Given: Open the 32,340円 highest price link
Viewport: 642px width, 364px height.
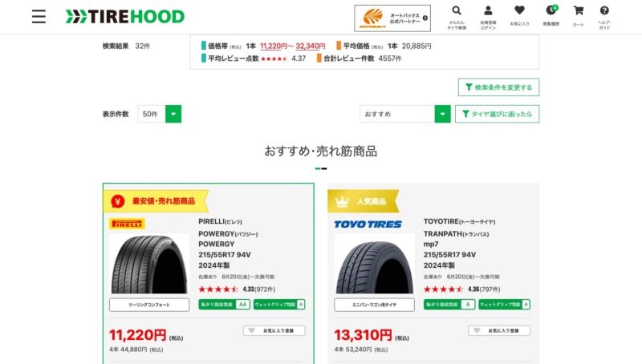Looking at the screenshot, I should [311, 47].
